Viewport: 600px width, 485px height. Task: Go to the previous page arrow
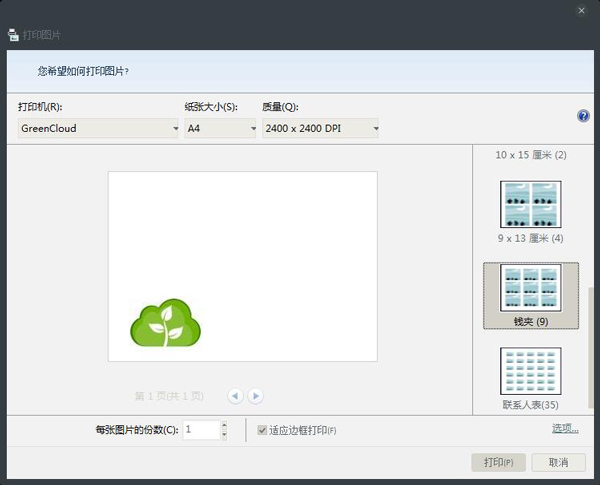[x=235, y=395]
